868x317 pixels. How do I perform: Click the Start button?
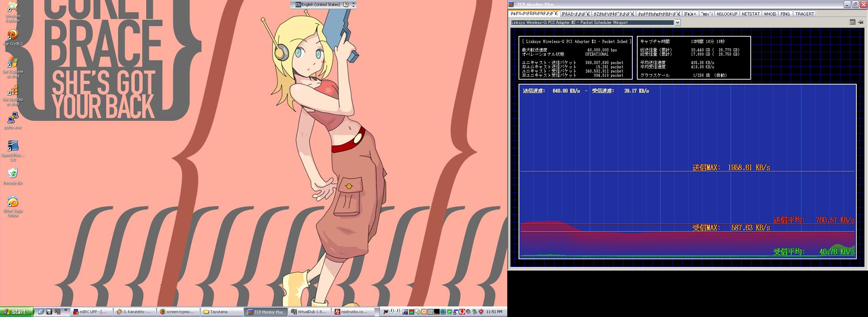[x=17, y=312]
